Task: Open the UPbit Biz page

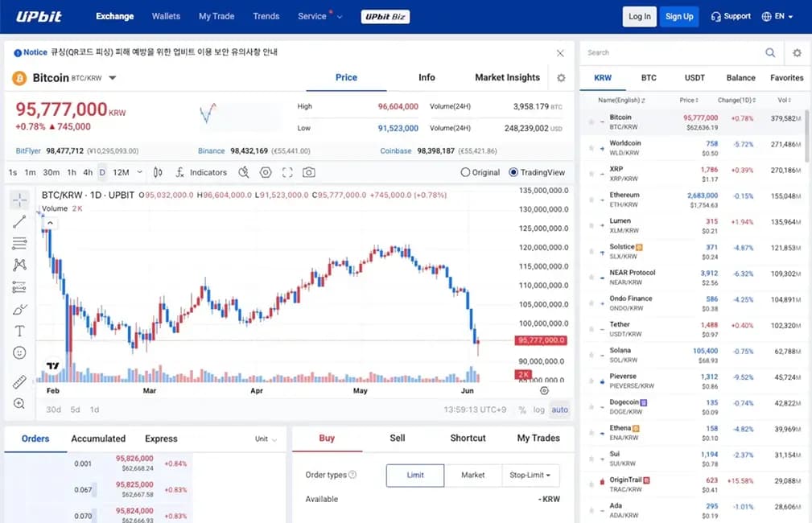Action: pos(385,17)
